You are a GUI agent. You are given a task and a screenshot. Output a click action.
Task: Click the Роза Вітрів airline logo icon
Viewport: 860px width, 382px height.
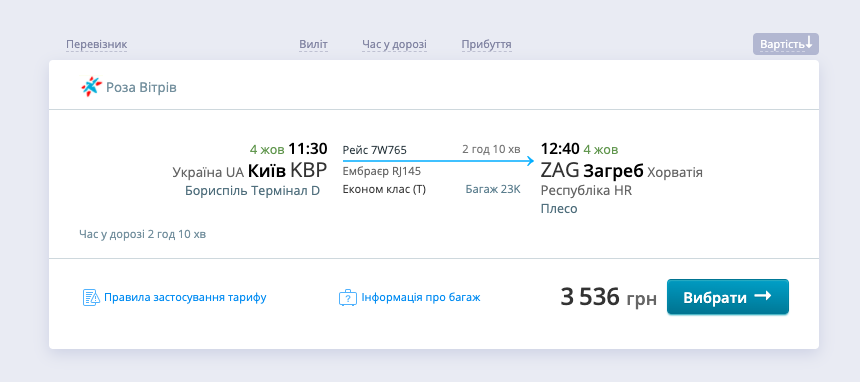click(x=92, y=87)
